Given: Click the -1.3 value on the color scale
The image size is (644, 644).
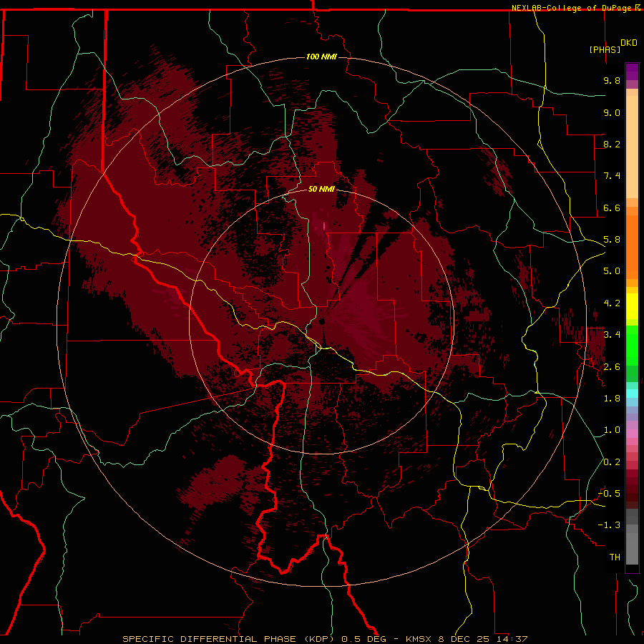Looking at the screenshot, I should (x=609, y=525).
